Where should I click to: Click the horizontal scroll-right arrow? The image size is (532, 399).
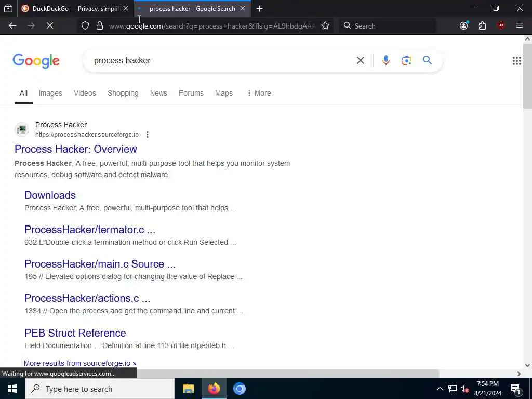519,374
